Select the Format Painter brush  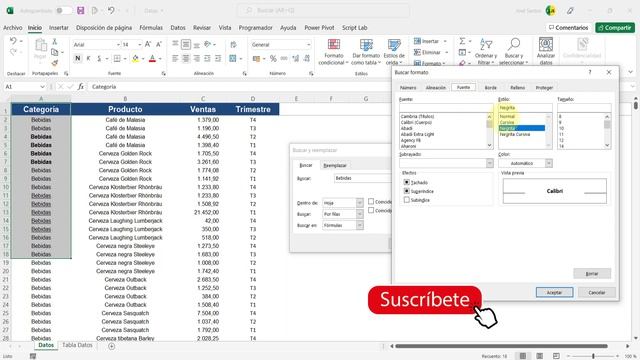coord(54,62)
